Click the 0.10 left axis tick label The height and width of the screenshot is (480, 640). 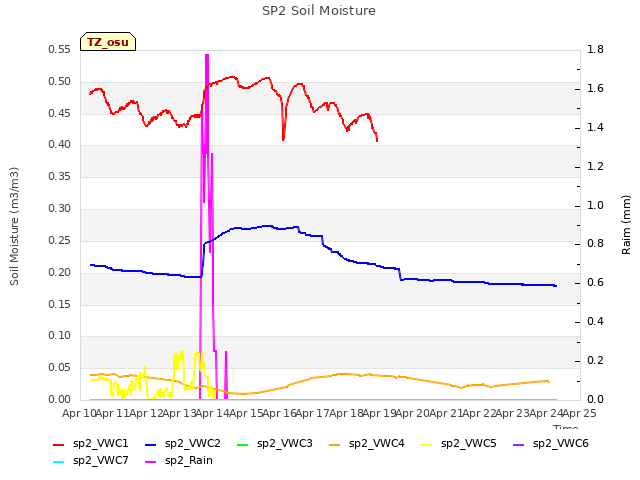tap(60, 336)
